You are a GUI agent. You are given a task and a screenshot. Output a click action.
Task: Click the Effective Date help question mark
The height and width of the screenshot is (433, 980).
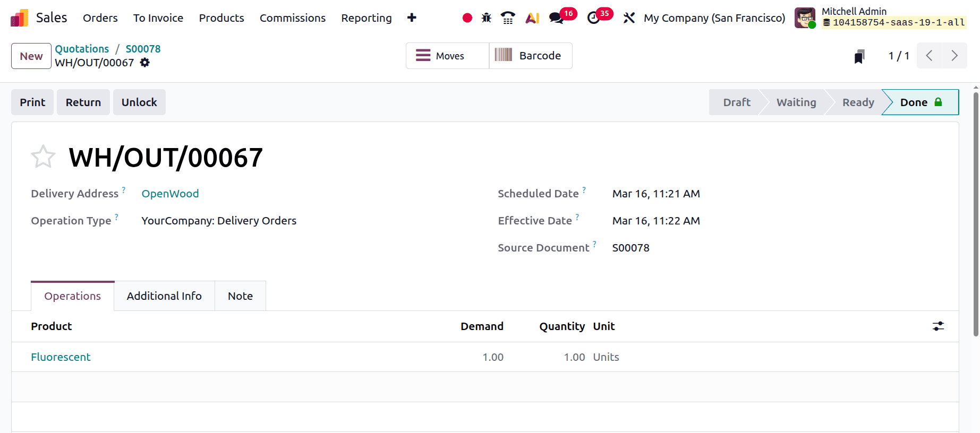click(x=577, y=216)
